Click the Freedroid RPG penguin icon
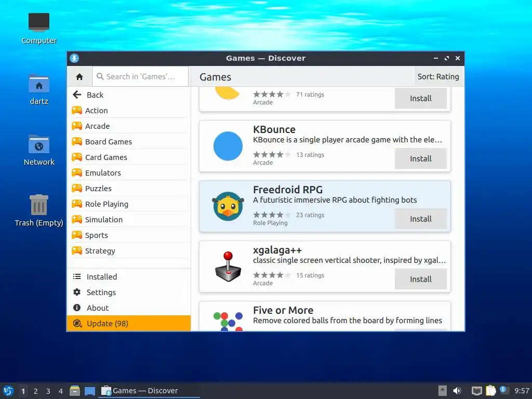Viewport: 532px width, 399px height. pyautogui.click(x=228, y=206)
